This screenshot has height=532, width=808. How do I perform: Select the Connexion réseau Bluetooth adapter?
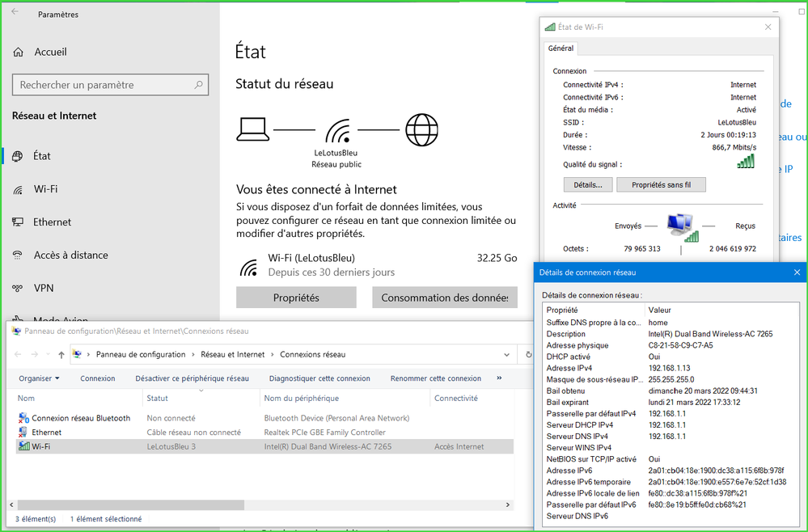(x=80, y=418)
